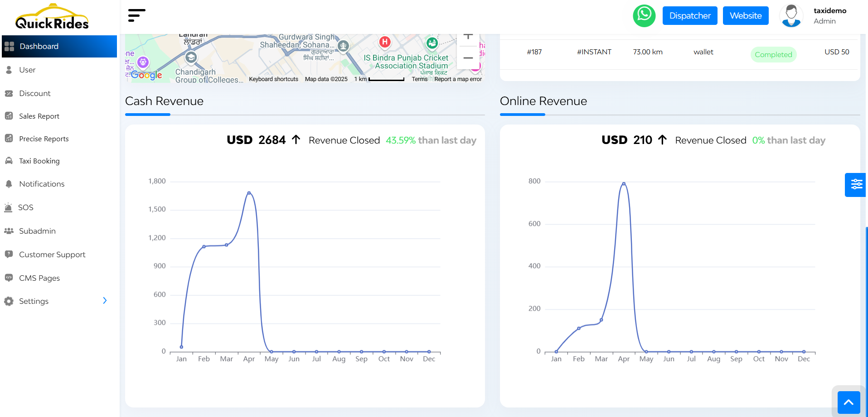Viewport: 868px width, 417px height.
Task: Click the Notifications bell icon
Action: coord(9,184)
